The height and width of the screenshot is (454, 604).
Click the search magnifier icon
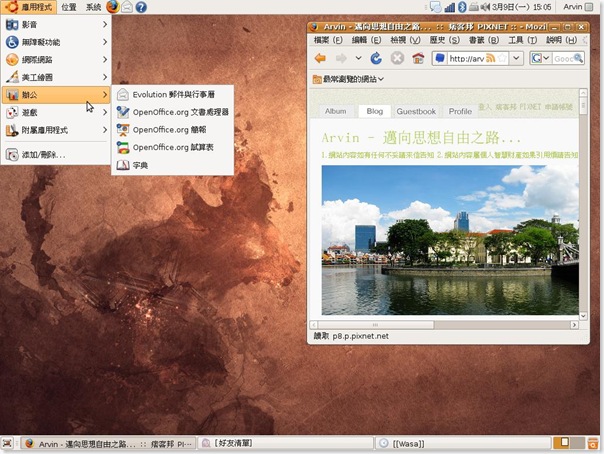click(578, 58)
